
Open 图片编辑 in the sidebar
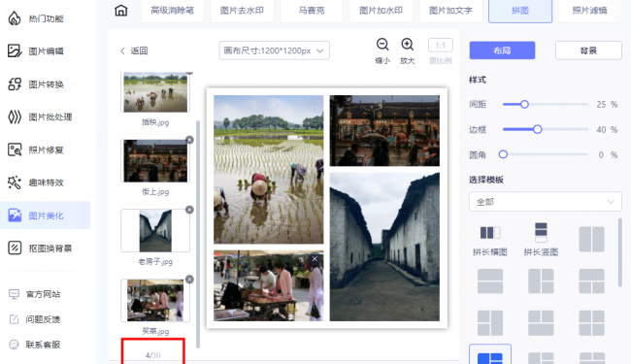(x=36, y=51)
